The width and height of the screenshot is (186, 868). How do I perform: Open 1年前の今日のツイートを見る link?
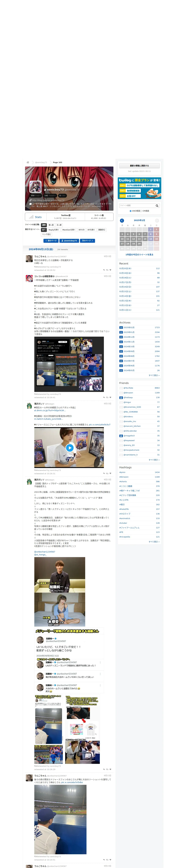139,255
